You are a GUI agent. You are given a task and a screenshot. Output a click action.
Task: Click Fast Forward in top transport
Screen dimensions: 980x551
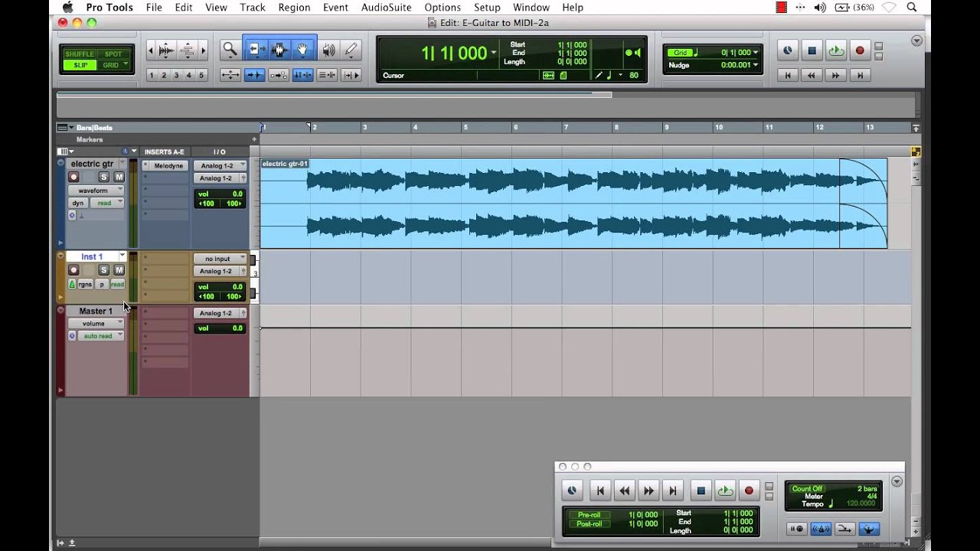[x=835, y=75]
